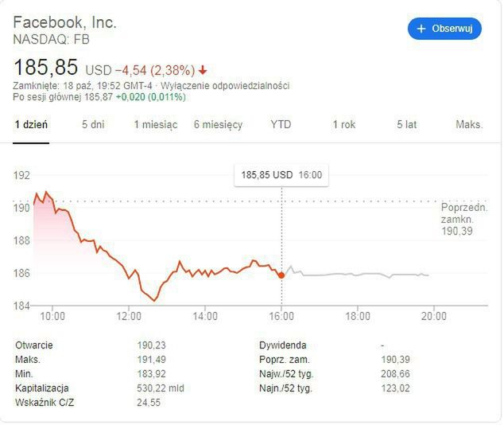The width and height of the screenshot is (504, 425).
Task: Click the Facebook, Inc. title
Action: click(x=64, y=21)
